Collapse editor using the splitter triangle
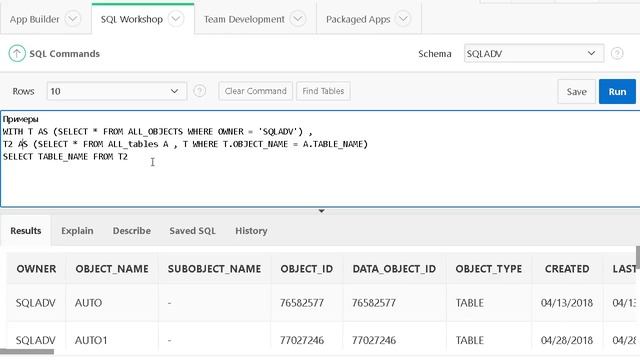Screen dimensions: 640x360 coord(321,211)
